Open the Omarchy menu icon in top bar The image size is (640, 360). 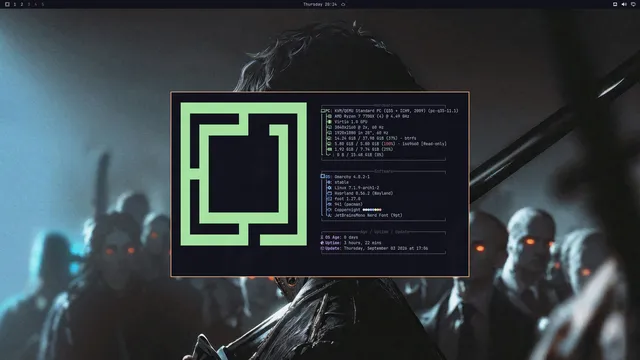click(x=7, y=4)
